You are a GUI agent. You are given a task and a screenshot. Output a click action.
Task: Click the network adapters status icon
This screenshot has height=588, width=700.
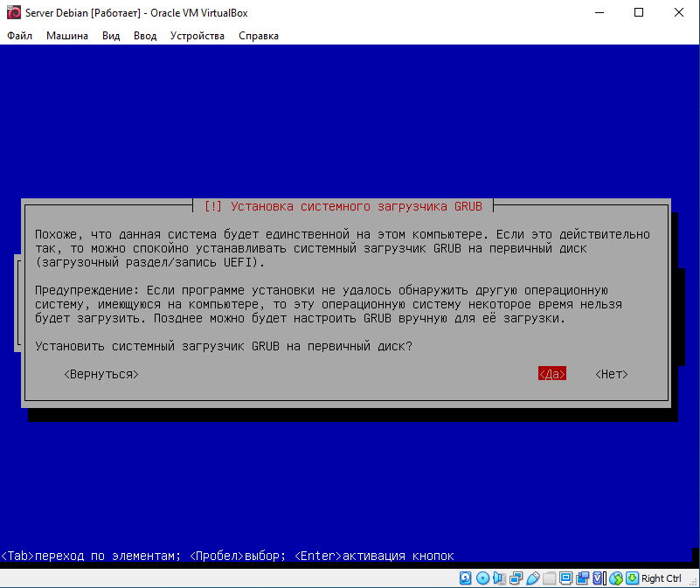coord(516,578)
